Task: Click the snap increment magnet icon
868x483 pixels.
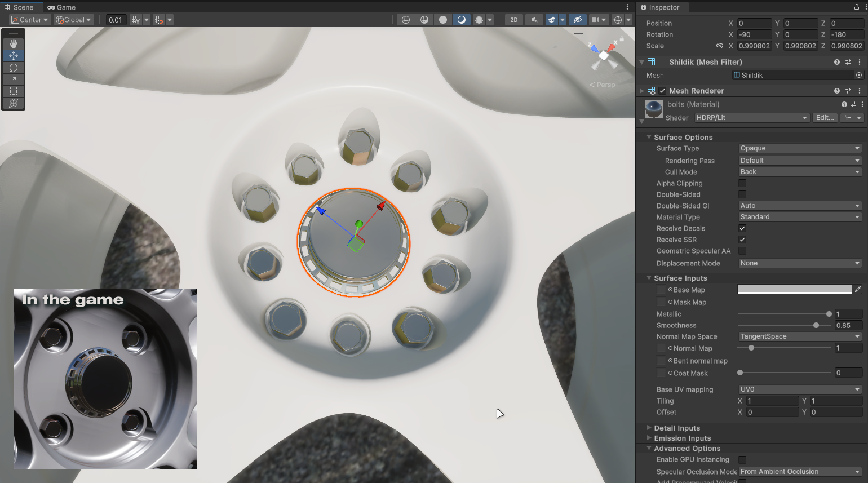Action: pos(159,20)
